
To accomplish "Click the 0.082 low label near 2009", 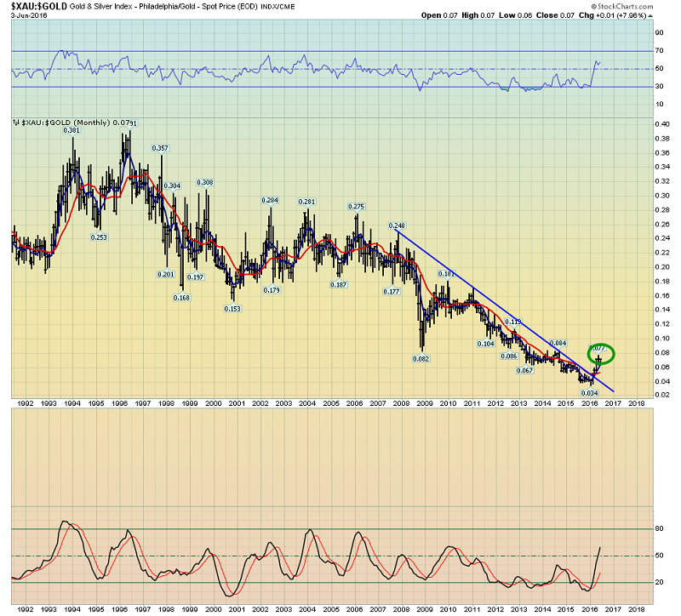I will (421, 358).
